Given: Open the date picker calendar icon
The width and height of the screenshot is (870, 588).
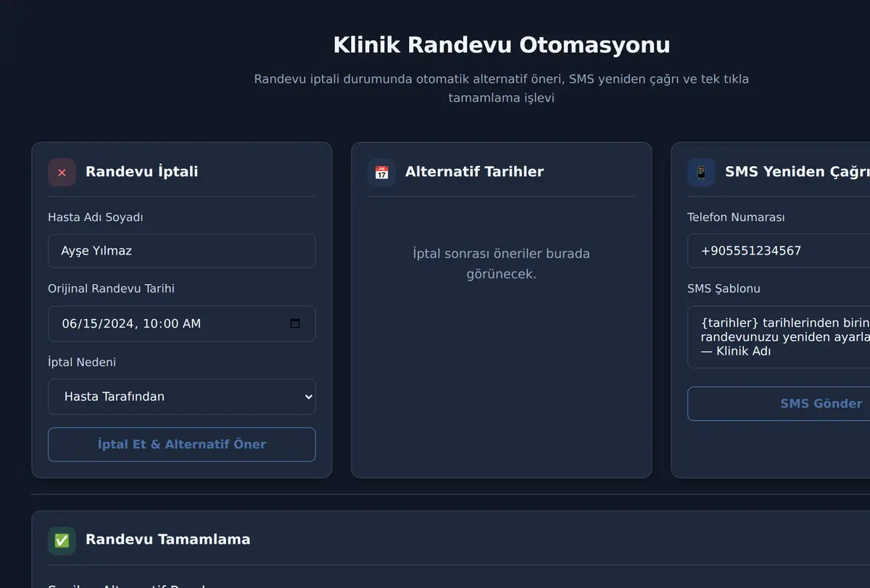Looking at the screenshot, I should point(295,323).
